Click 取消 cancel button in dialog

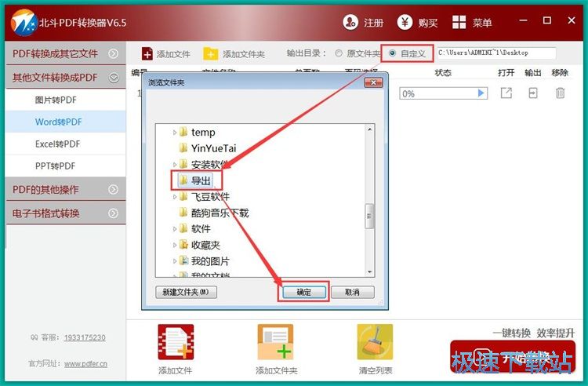[353, 292]
